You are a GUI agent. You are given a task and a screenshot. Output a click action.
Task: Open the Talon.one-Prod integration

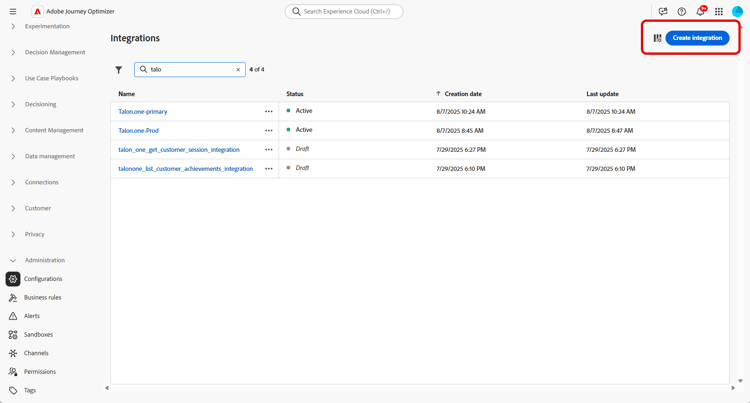pyautogui.click(x=138, y=131)
